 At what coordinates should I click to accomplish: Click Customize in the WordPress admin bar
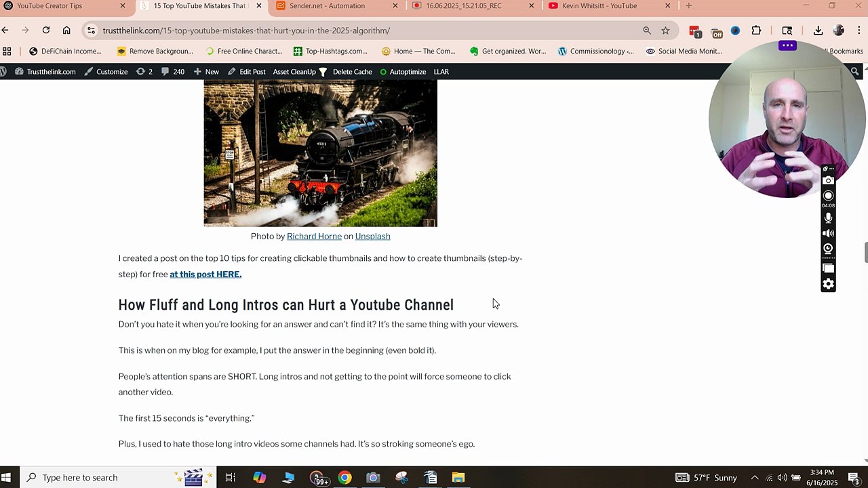(x=106, y=72)
